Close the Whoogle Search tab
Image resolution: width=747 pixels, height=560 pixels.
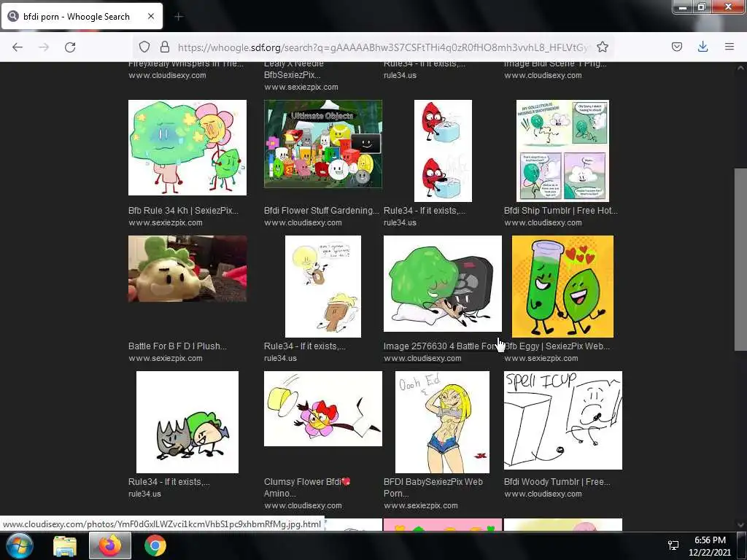[151, 16]
